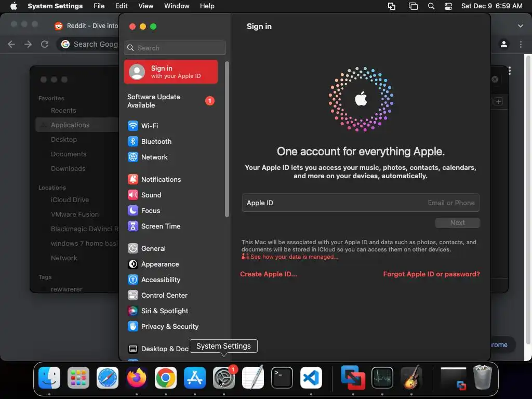Screen dimensions: 532x399
Task: Open the Apple menu
Action: pyautogui.click(x=14, y=6)
